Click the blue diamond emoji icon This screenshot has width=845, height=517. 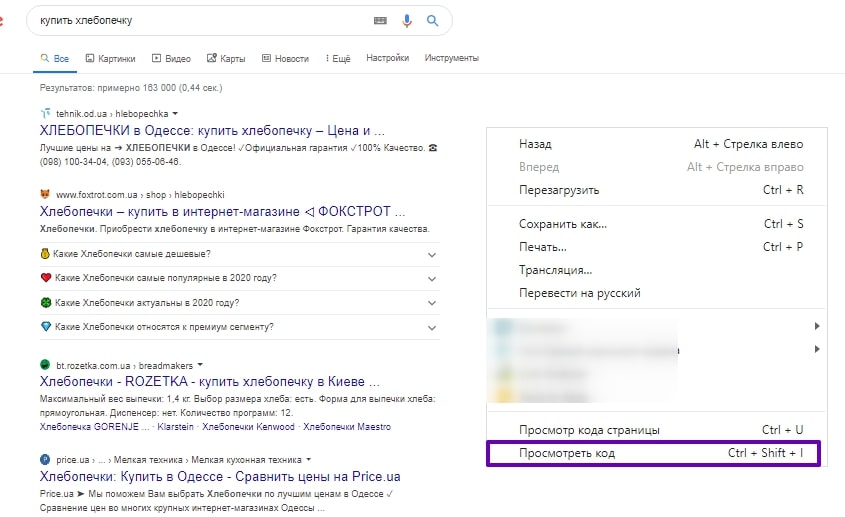coord(46,327)
